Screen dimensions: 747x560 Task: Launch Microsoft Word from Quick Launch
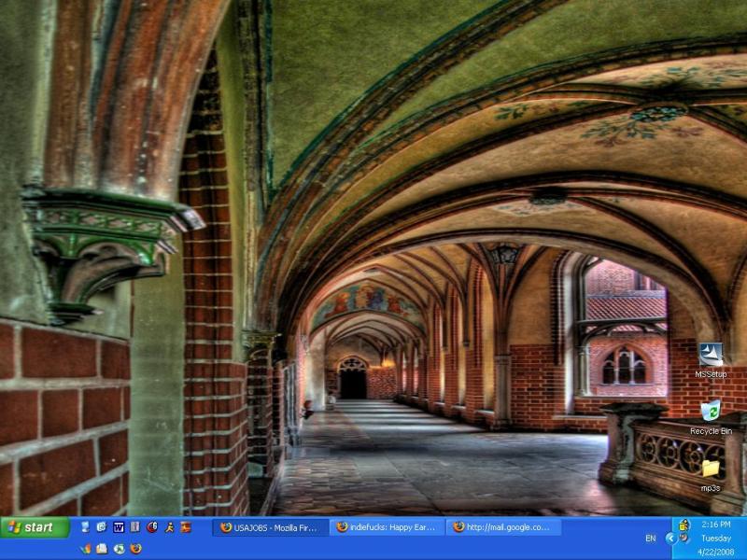pyautogui.click(x=119, y=527)
